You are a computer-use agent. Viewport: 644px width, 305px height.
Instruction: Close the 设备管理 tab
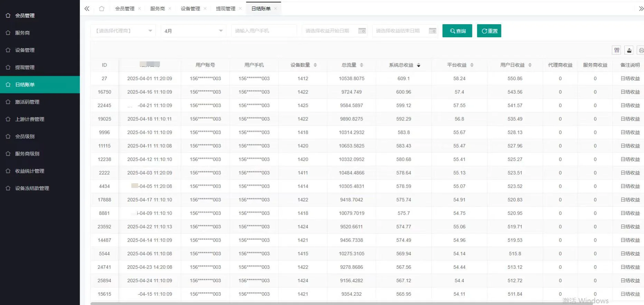205,9
